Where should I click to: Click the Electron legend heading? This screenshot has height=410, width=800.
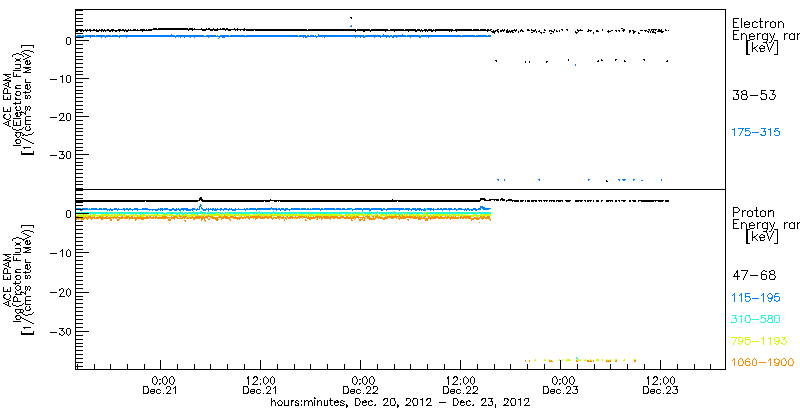point(758,23)
